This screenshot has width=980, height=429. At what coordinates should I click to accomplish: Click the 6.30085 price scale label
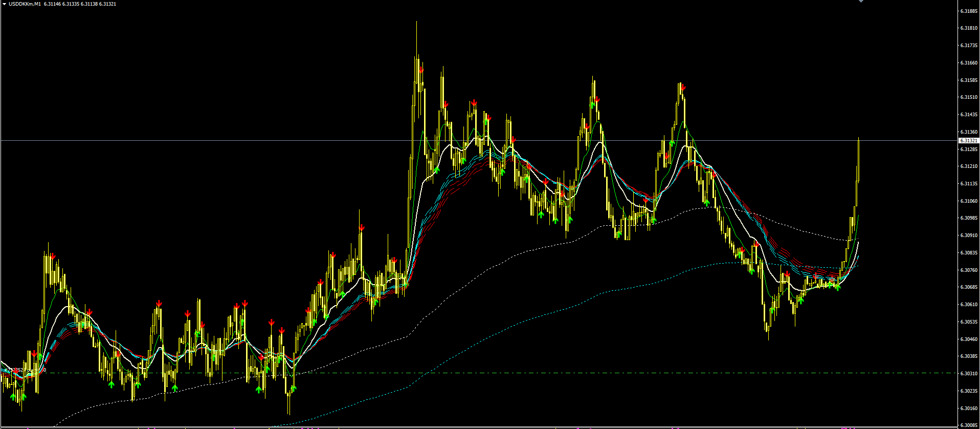(969, 425)
